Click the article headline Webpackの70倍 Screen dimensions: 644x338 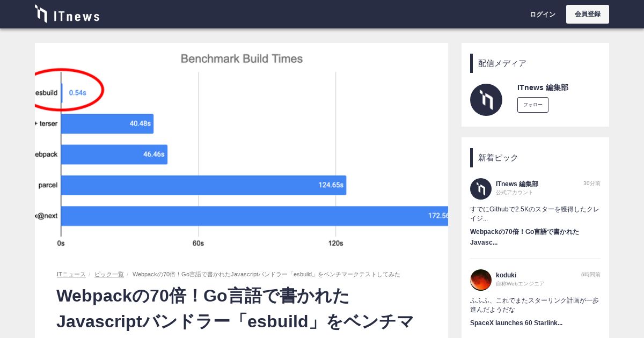pyautogui.click(x=235, y=308)
